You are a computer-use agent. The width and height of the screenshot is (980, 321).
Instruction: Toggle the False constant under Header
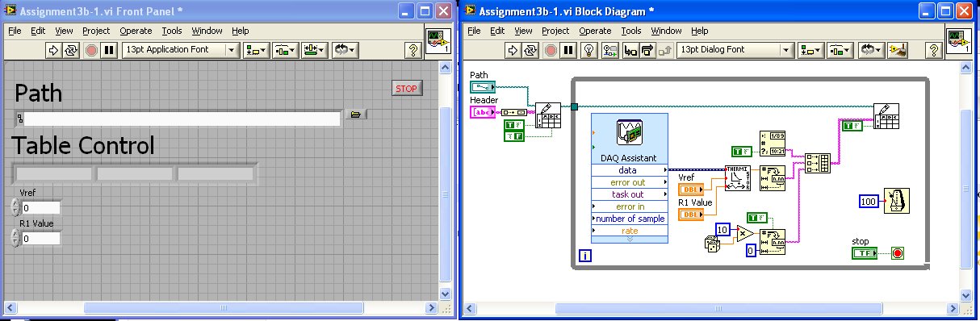(x=513, y=136)
